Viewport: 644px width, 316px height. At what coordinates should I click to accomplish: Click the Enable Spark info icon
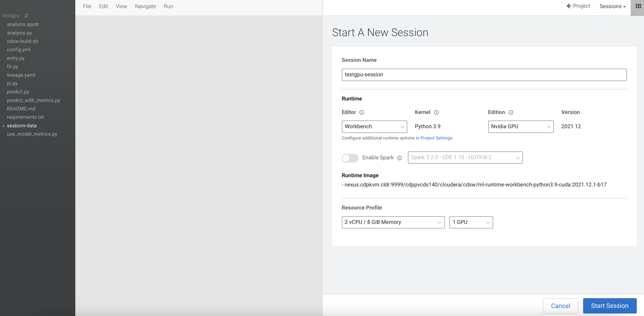coord(399,158)
